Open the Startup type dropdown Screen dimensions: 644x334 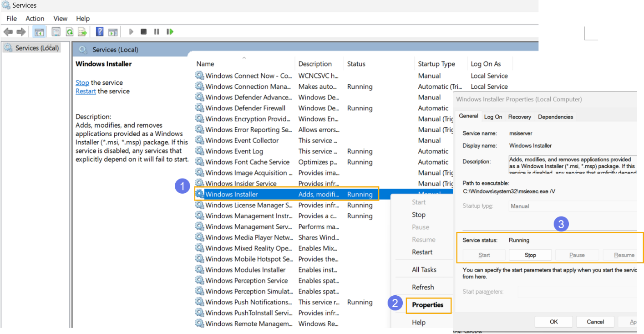[573, 206]
